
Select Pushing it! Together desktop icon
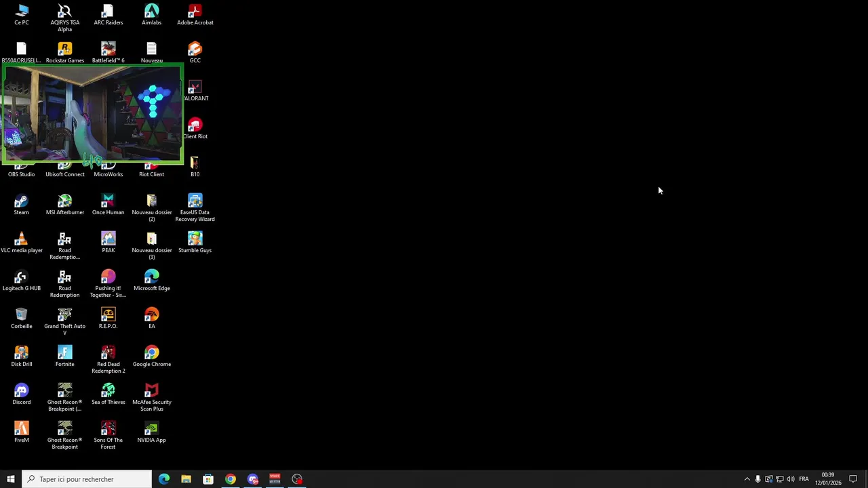tap(108, 283)
